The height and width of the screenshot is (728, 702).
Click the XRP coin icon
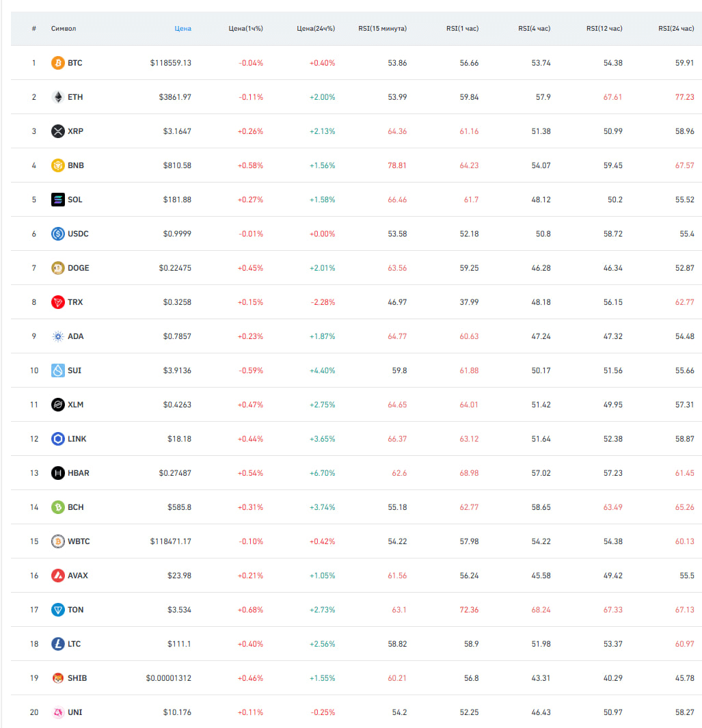coord(57,131)
